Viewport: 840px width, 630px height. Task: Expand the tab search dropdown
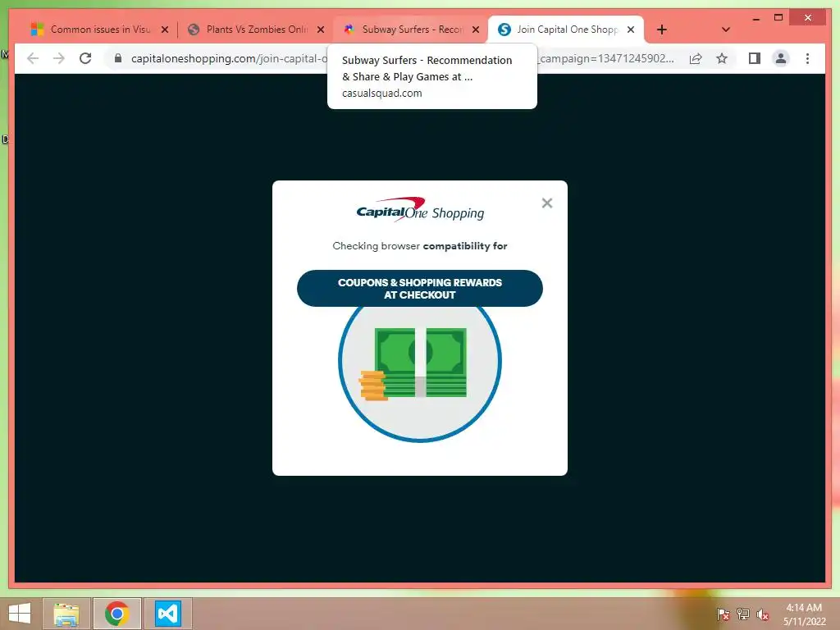(726, 30)
